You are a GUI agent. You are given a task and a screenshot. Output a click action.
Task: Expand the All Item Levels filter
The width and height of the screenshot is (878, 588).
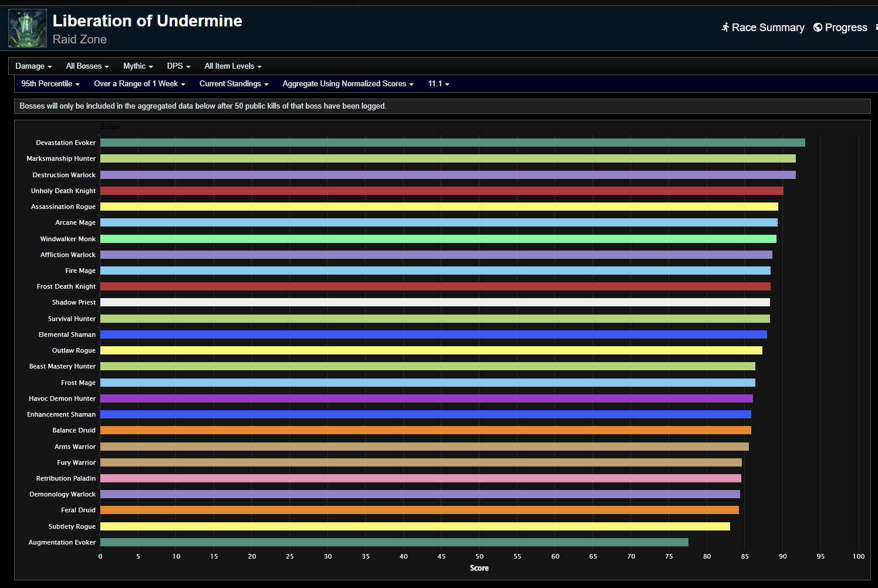click(232, 66)
